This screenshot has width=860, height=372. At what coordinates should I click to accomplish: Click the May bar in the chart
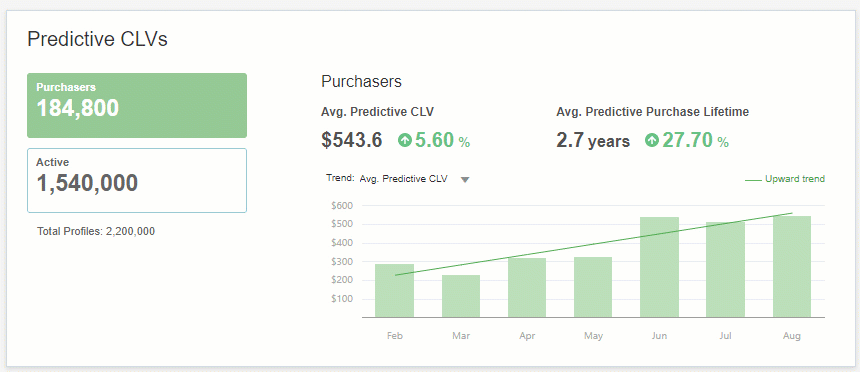click(x=593, y=287)
